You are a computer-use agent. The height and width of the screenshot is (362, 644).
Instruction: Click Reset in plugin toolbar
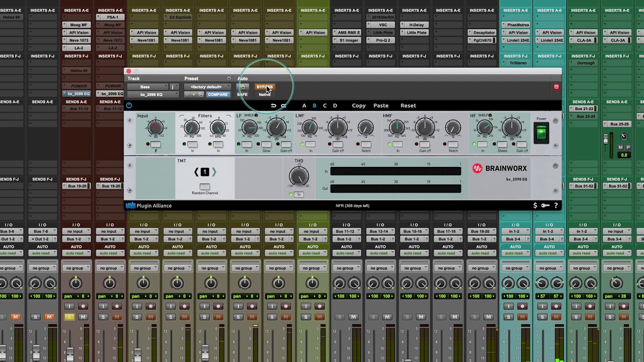pyautogui.click(x=408, y=106)
